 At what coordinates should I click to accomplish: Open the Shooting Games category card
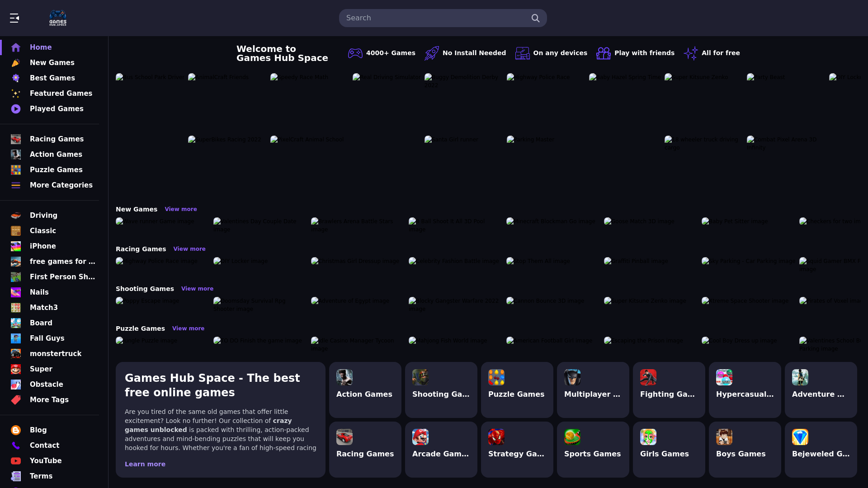pos(441,390)
